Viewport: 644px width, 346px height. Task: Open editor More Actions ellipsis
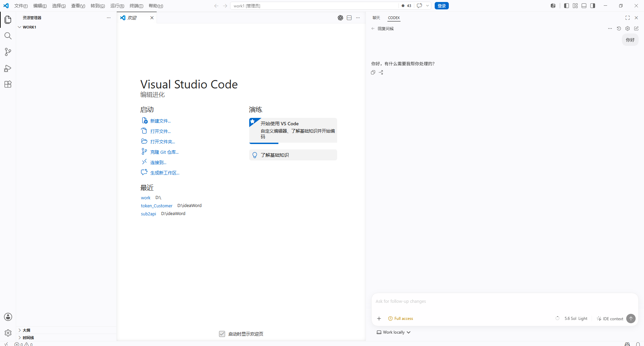(358, 18)
